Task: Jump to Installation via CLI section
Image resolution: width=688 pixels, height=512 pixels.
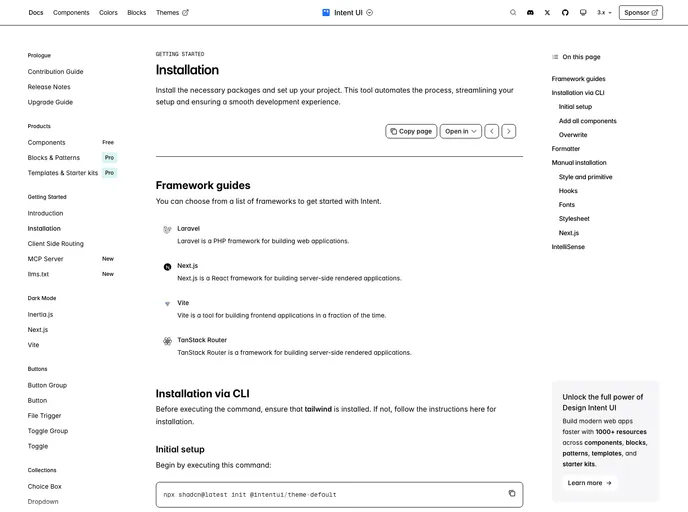Action: pyautogui.click(x=578, y=93)
